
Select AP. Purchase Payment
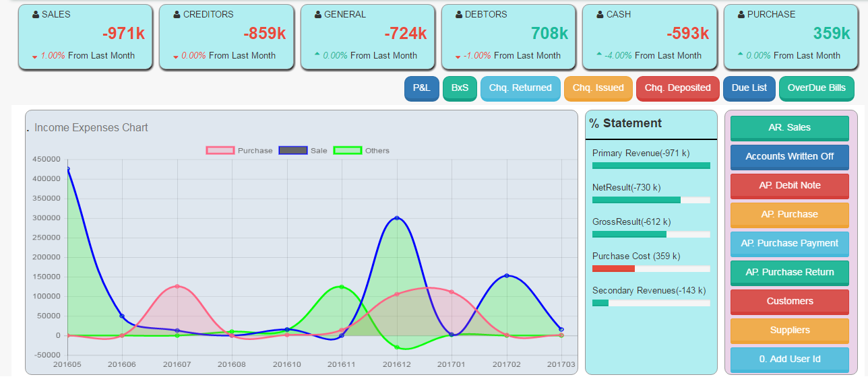click(789, 244)
